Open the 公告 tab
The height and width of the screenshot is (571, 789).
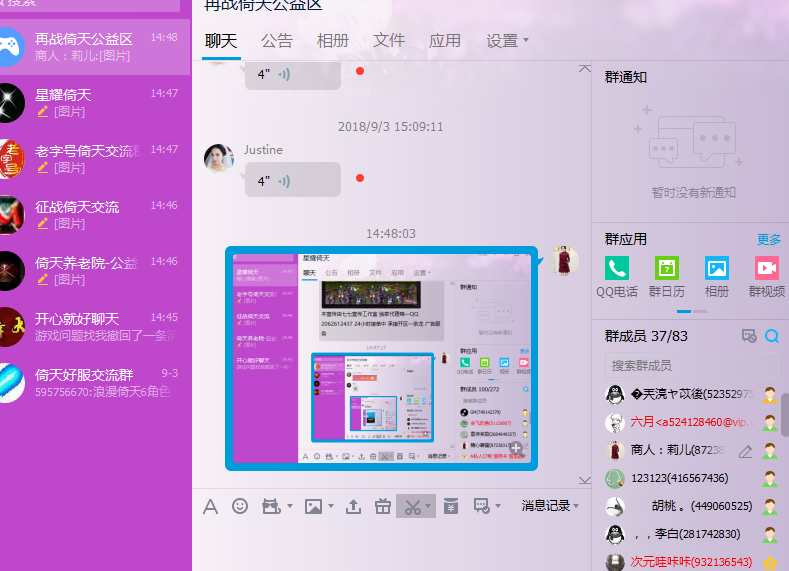click(277, 41)
